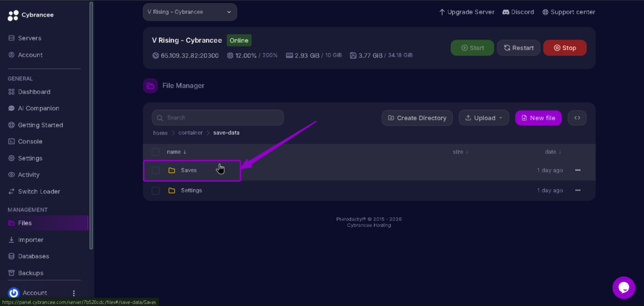
Task: Sort by the name column
Action: pyautogui.click(x=177, y=152)
